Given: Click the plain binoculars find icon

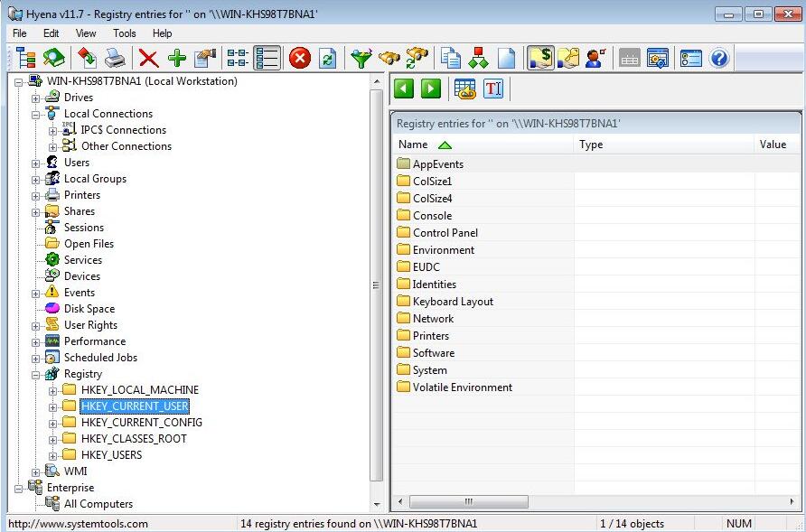Looking at the screenshot, I should pyautogui.click(x=389, y=58).
